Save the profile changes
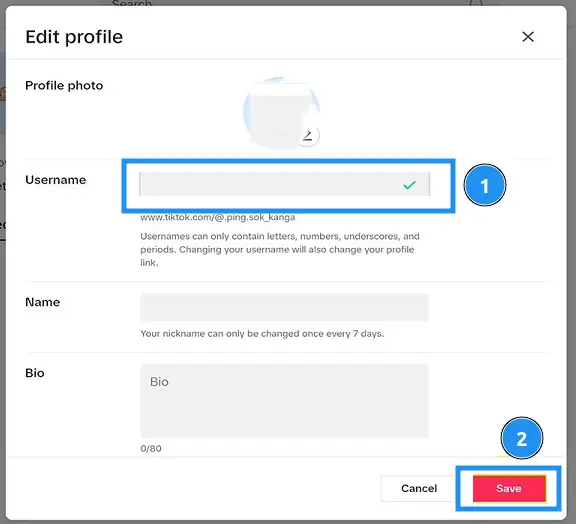 [509, 488]
